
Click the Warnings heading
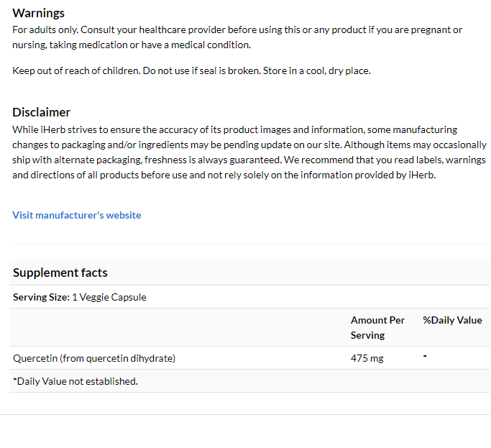(x=39, y=13)
